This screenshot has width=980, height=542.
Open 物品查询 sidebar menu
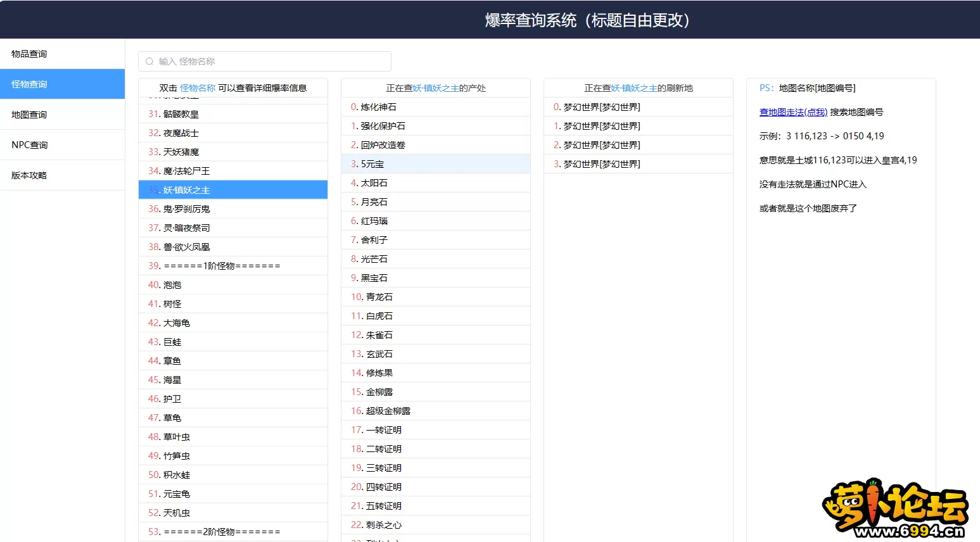(x=62, y=54)
